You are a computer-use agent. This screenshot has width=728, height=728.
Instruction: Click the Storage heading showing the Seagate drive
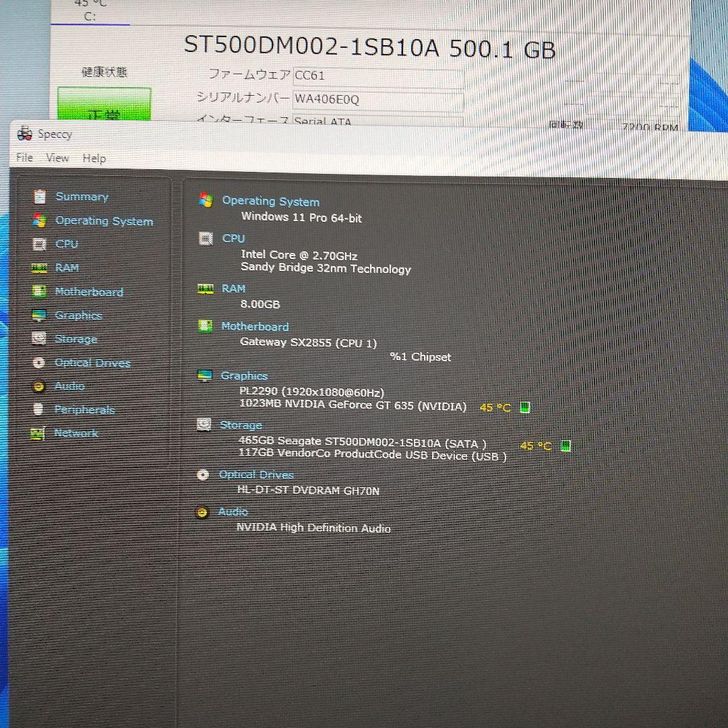pyautogui.click(x=241, y=425)
